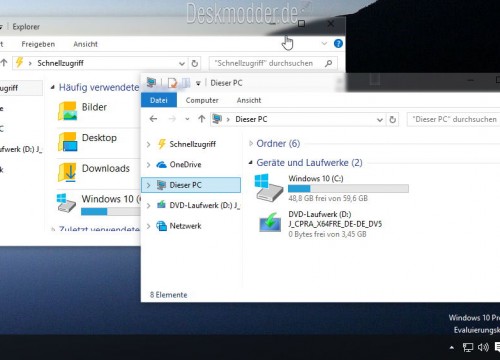
Task: Open Help in the Explorer window
Action: [338, 44]
